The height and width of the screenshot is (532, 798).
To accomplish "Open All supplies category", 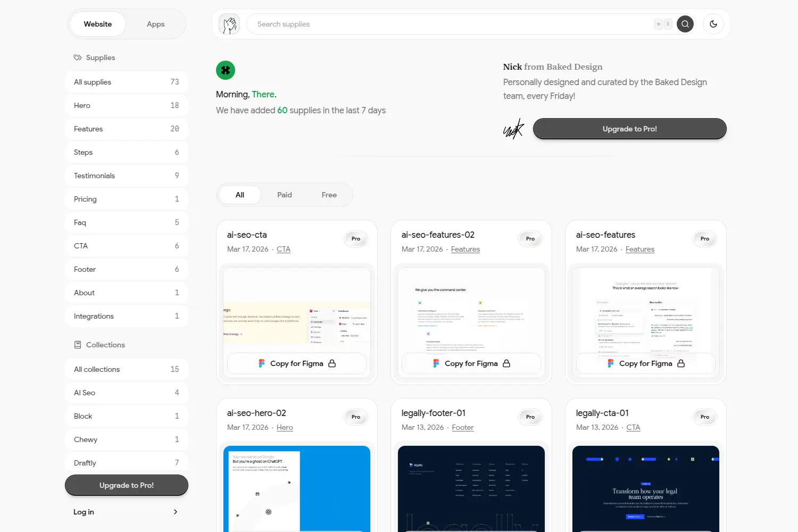I will point(127,82).
